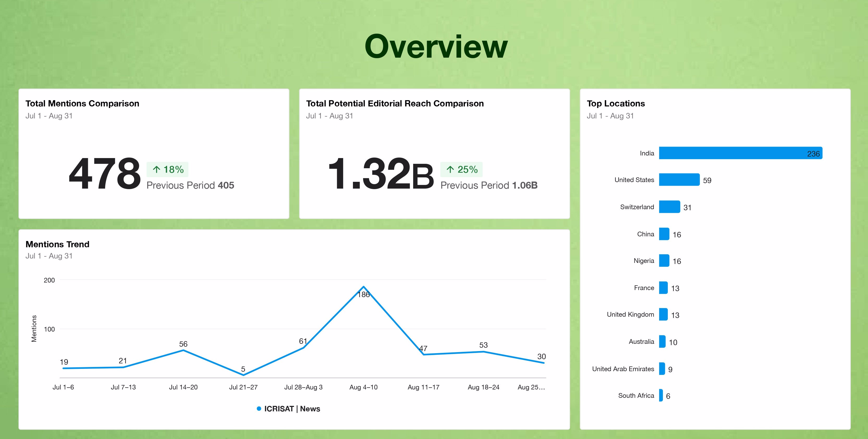This screenshot has height=439, width=868.
Task: Click the 1.32B editorial reach figure
Action: pyautogui.click(x=380, y=174)
